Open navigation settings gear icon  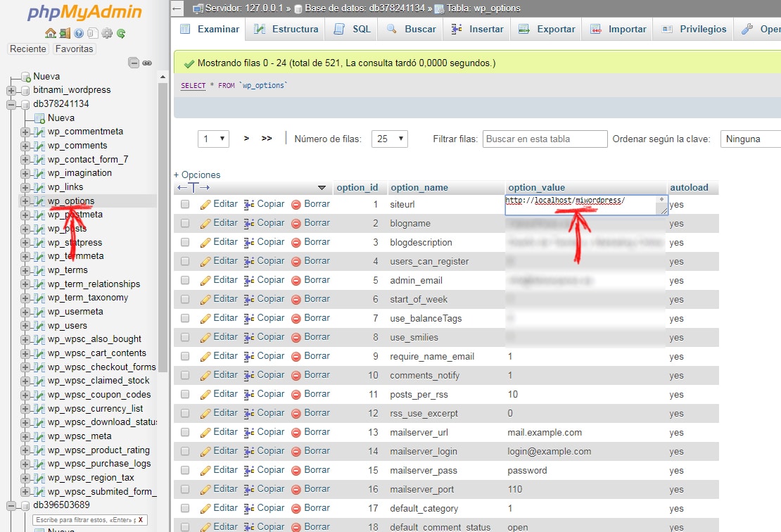tap(107, 33)
